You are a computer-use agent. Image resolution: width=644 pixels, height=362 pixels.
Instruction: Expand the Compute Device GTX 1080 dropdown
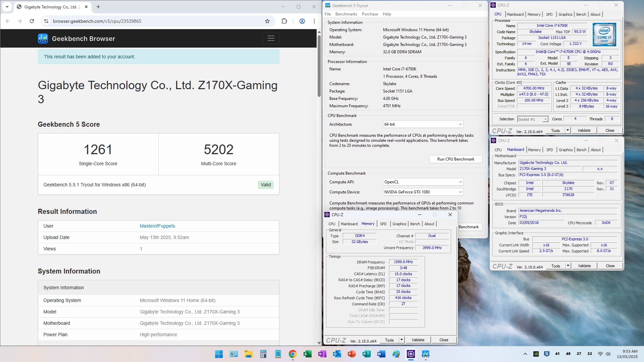click(x=423, y=192)
